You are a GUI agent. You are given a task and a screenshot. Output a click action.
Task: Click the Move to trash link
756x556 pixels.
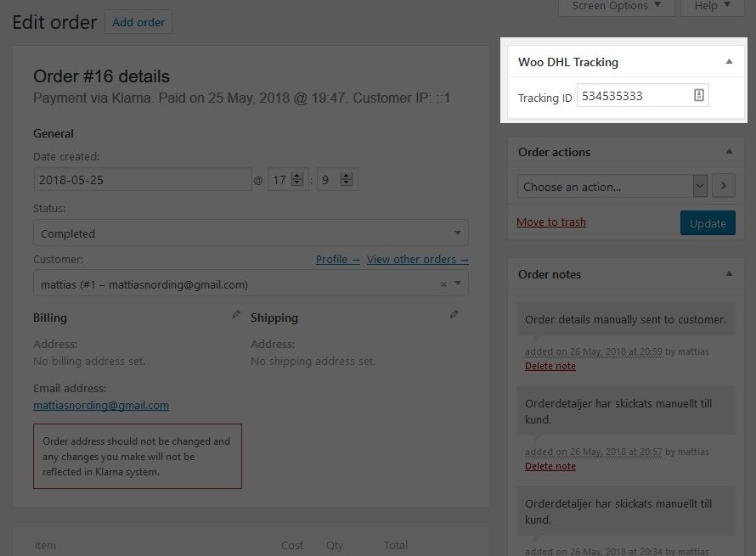(551, 222)
